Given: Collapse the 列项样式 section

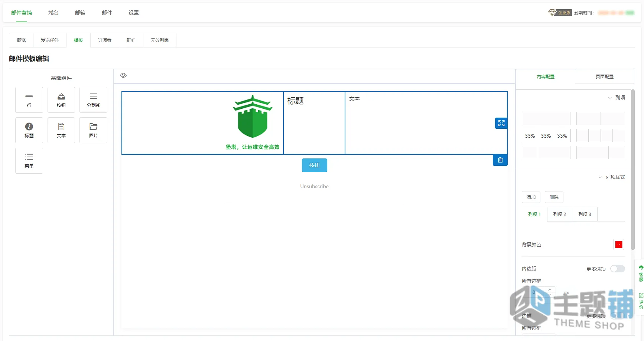Looking at the screenshot, I should tap(612, 177).
